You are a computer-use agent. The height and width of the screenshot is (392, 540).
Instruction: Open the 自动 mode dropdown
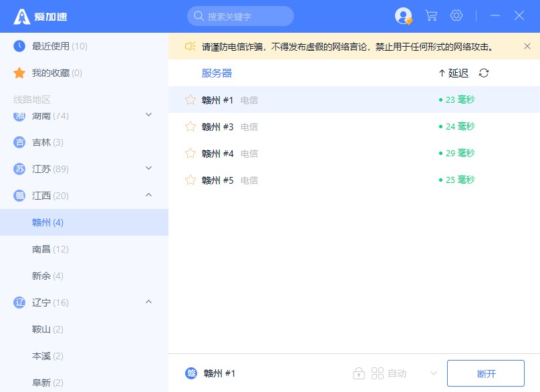[x=433, y=373]
